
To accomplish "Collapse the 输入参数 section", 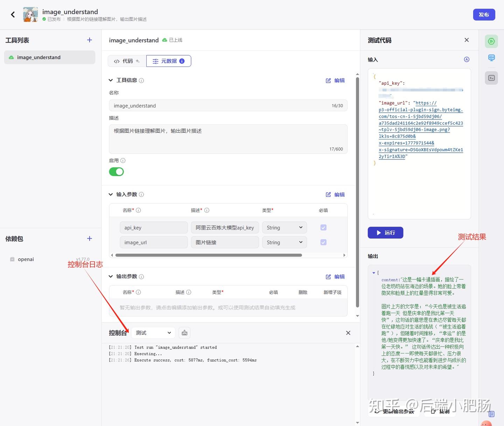I will (x=111, y=194).
